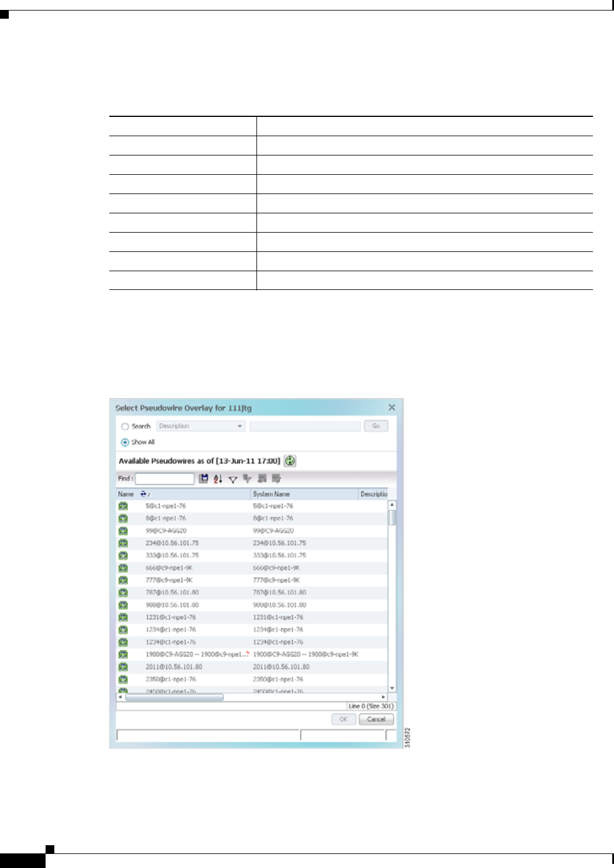This screenshot has height=868, width=614.
Task: Click the horizontal scrollbar left arrow
Action: point(120,697)
